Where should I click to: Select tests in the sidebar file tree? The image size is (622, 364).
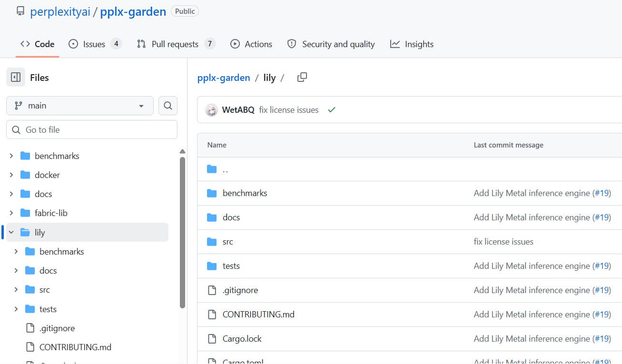(48, 309)
